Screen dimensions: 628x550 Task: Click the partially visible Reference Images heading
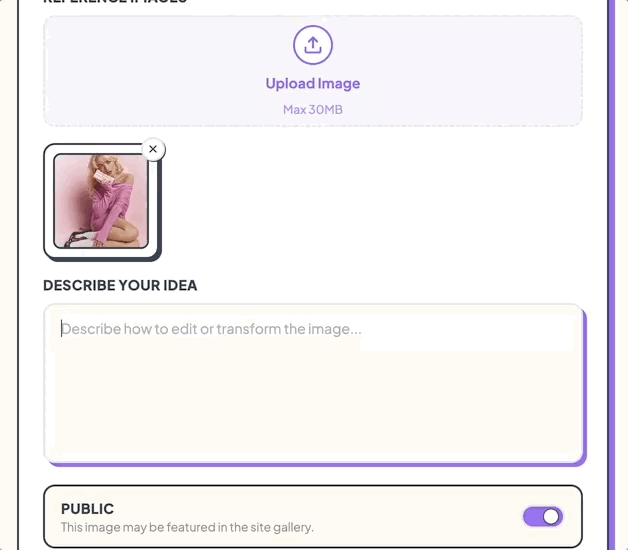115,2
